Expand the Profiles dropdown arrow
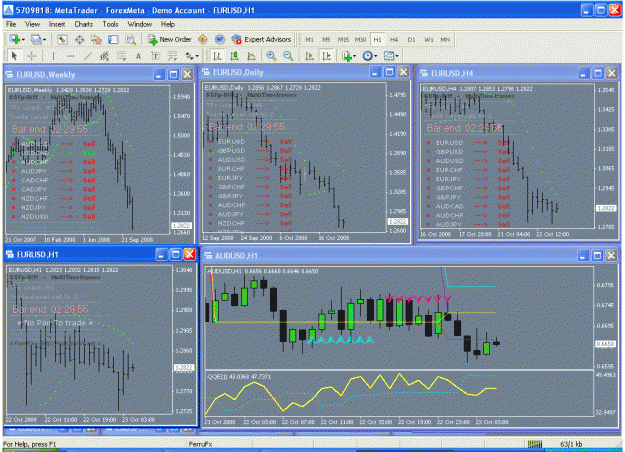The image size is (625, 452). coord(45,40)
